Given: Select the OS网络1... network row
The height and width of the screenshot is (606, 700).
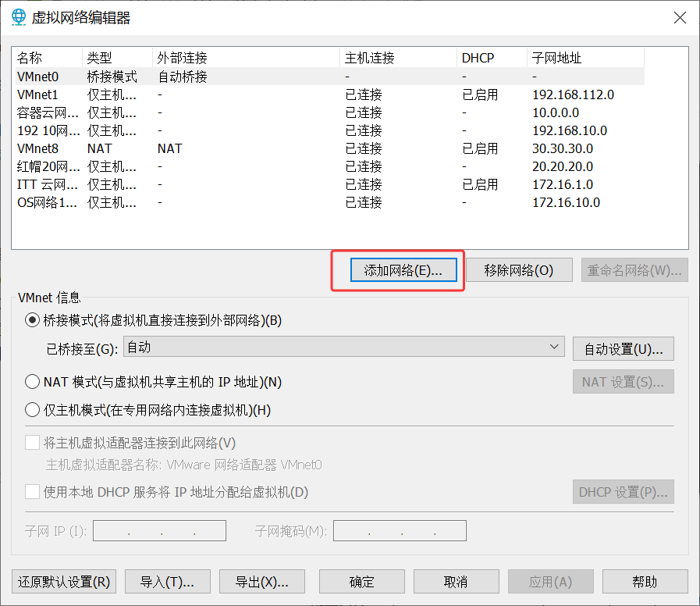Looking at the screenshot, I should tap(329, 202).
